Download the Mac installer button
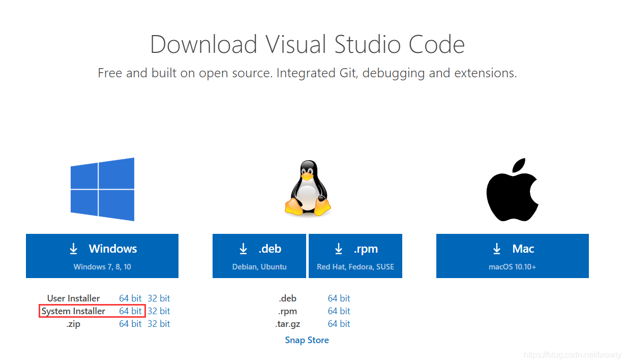Screen dimensions: 626x364 point(513,256)
